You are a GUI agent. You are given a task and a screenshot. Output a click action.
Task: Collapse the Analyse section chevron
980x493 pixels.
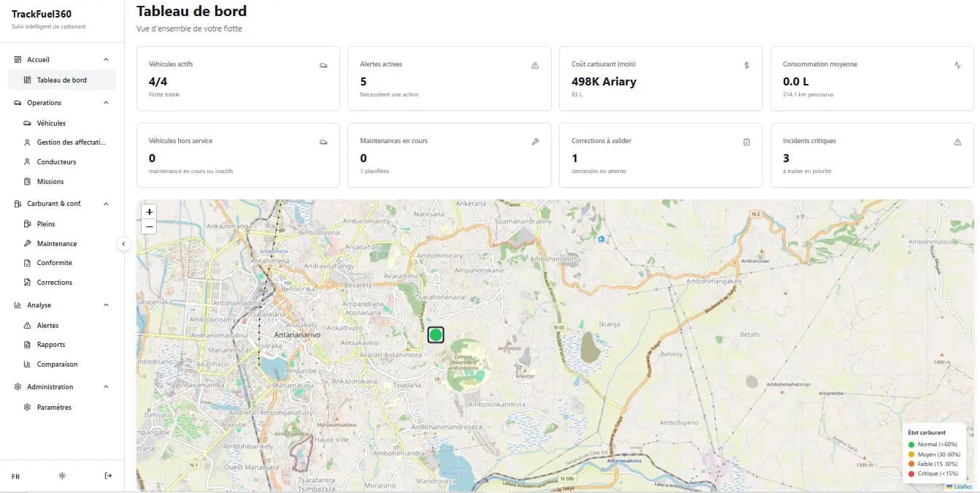click(x=106, y=305)
